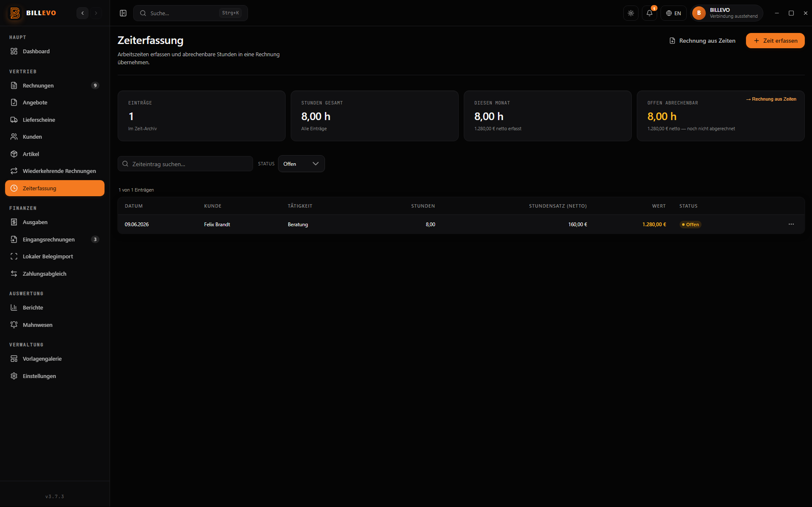
Task: Click the 160,00 € hourly rate cell
Action: [x=578, y=225]
